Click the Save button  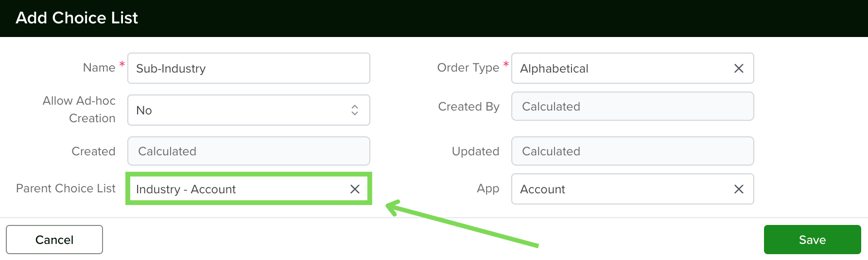point(813,240)
